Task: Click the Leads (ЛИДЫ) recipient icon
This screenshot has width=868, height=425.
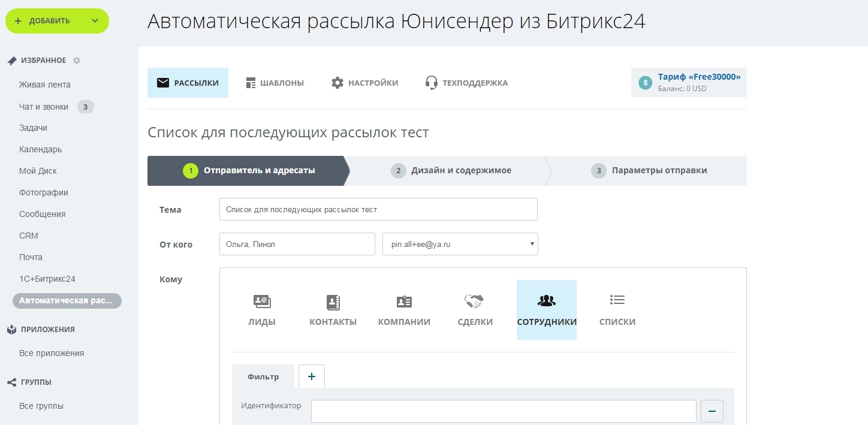Action: click(x=262, y=302)
